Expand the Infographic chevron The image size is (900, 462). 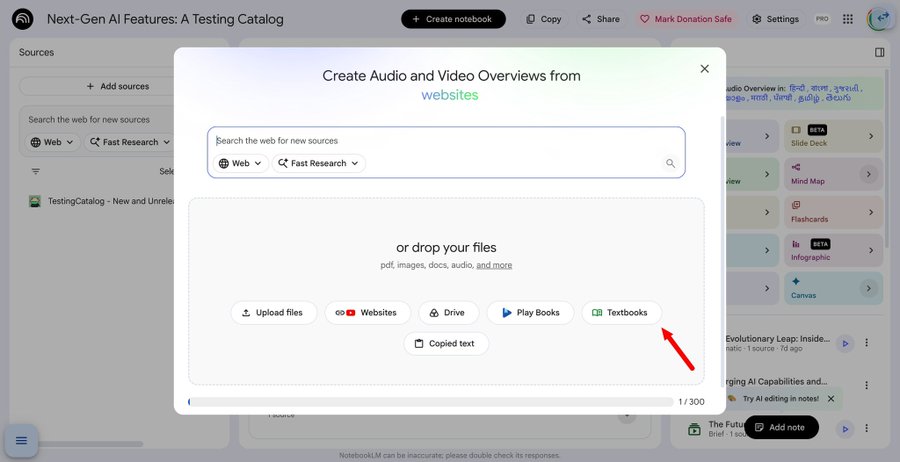click(871, 250)
